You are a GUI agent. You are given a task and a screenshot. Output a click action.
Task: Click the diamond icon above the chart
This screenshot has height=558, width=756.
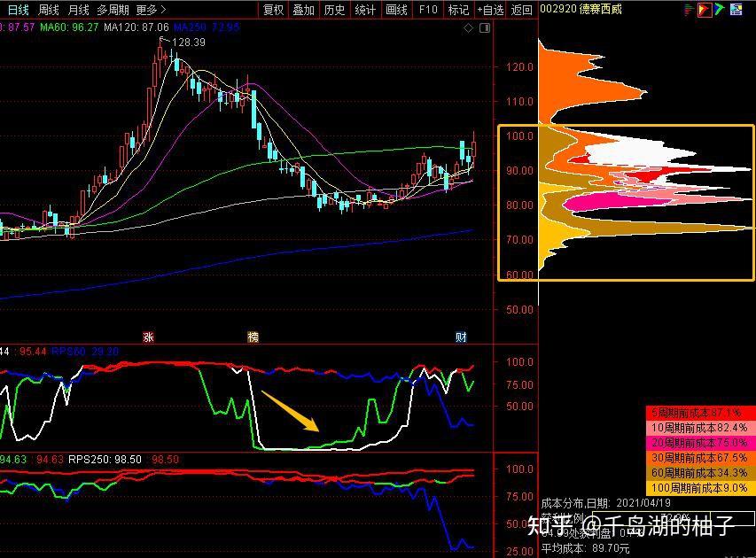point(468,28)
